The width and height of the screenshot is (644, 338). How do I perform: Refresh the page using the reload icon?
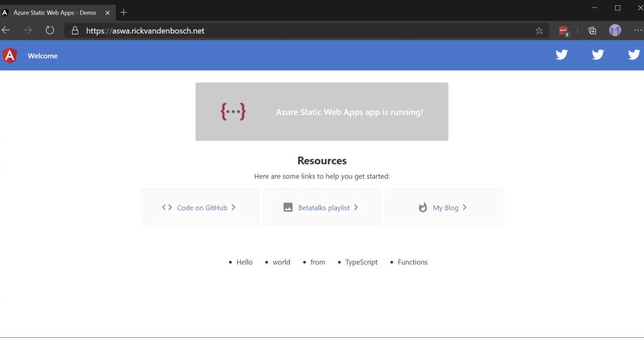(49, 30)
